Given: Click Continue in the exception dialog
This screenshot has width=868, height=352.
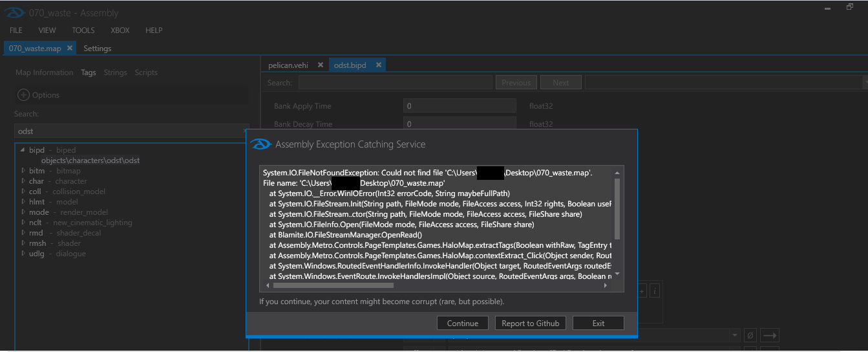Looking at the screenshot, I should [x=463, y=323].
